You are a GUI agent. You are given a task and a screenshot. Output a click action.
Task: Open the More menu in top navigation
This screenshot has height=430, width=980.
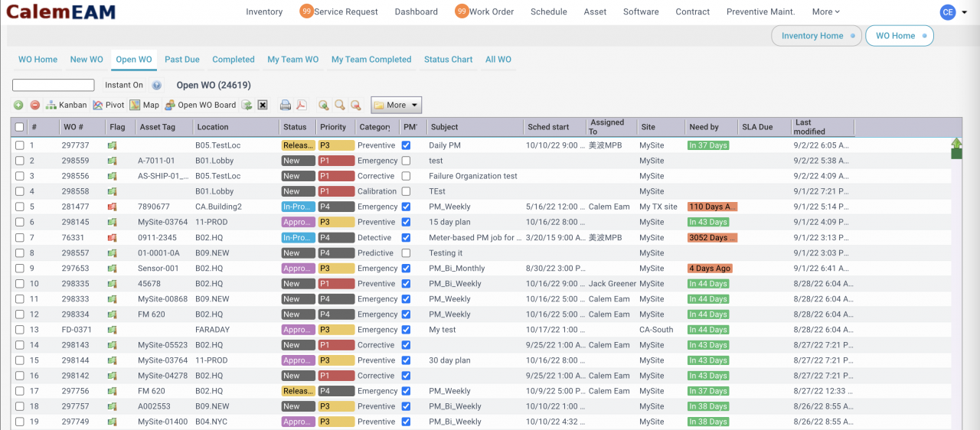825,11
